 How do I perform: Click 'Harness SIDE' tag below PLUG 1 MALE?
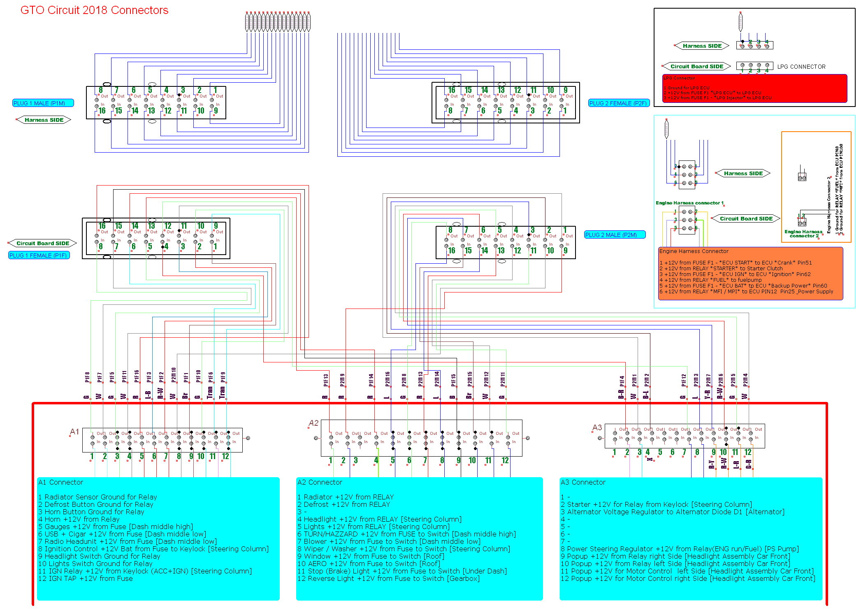click(x=44, y=120)
